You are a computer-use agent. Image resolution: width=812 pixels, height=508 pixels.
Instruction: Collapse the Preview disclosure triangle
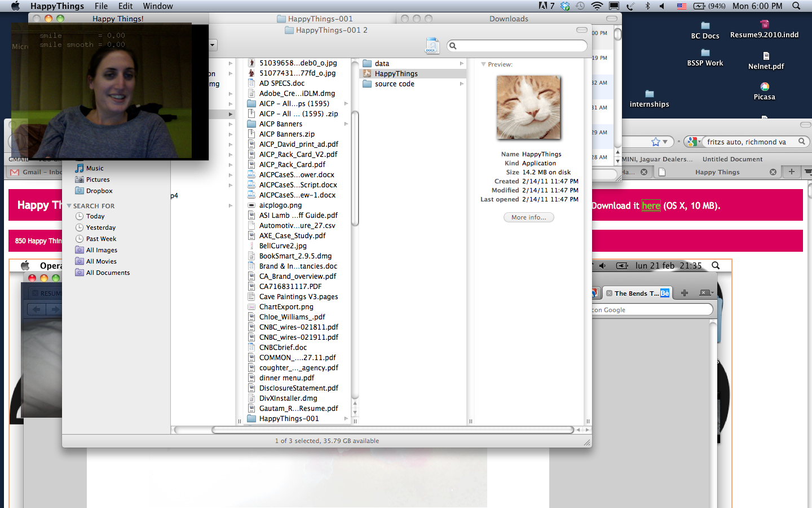tap(483, 64)
